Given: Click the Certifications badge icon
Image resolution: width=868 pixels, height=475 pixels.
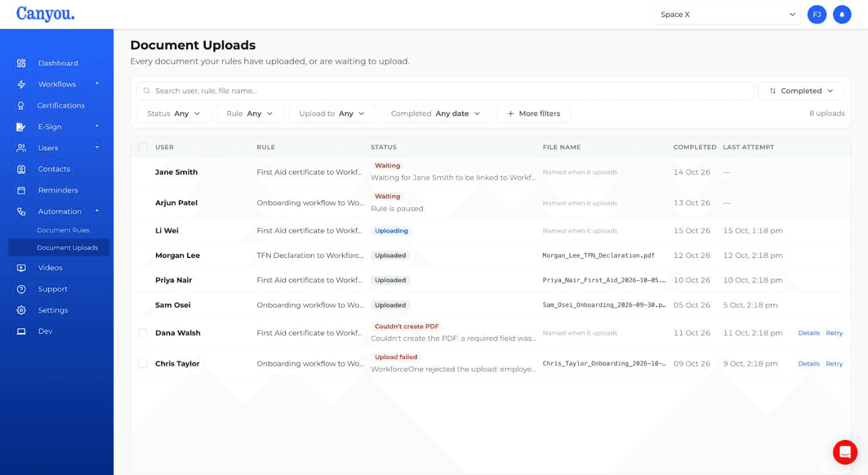Looking at the screenshot, I should 21,106.
